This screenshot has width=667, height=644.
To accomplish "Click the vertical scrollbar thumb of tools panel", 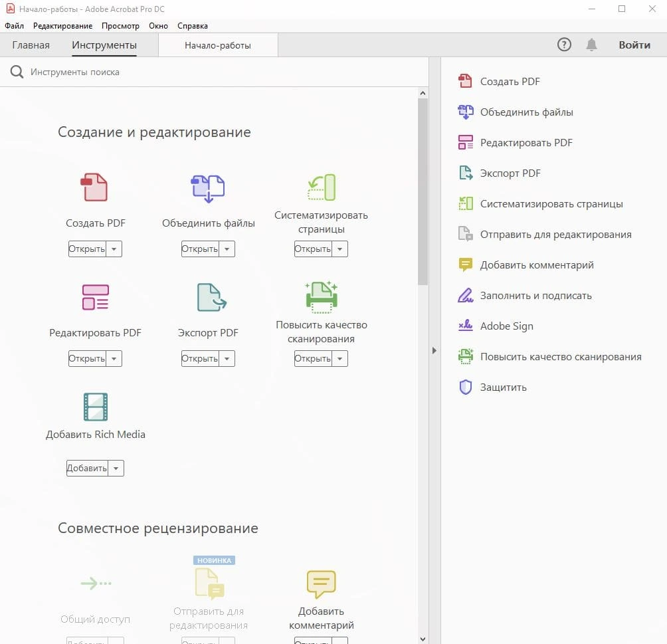I will pos(423,191).
